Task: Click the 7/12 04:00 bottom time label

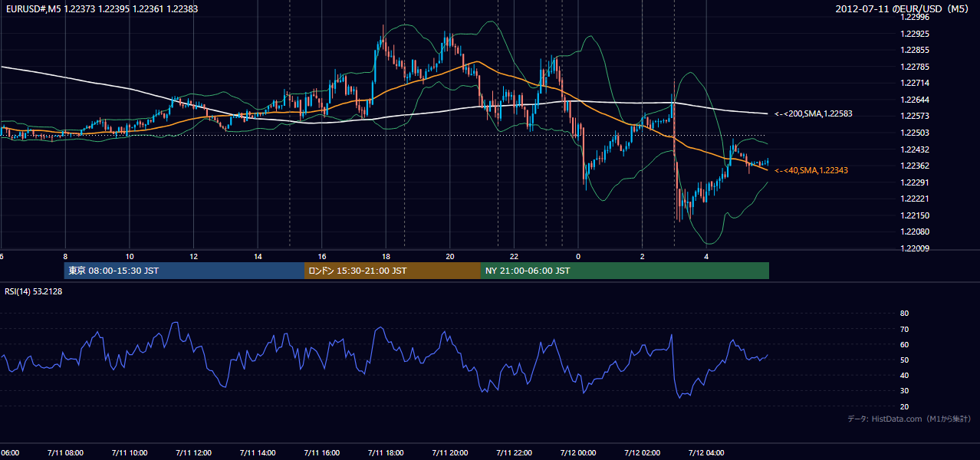Action: pos(707,452)
